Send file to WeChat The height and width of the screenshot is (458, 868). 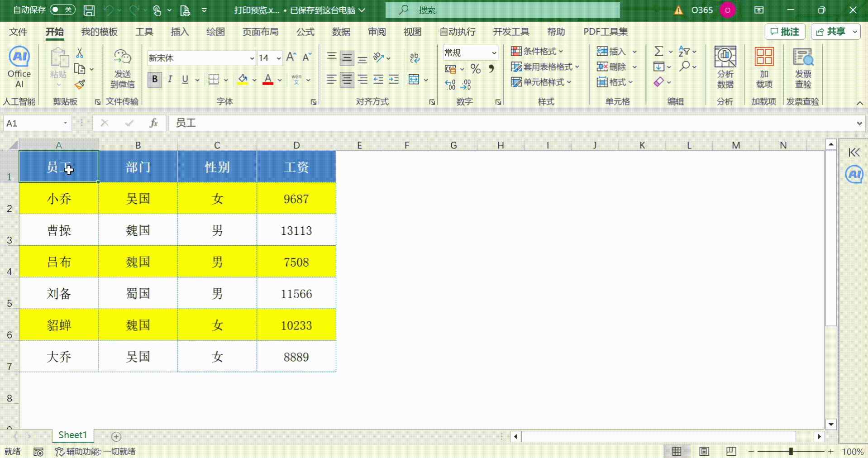(122, 68)
